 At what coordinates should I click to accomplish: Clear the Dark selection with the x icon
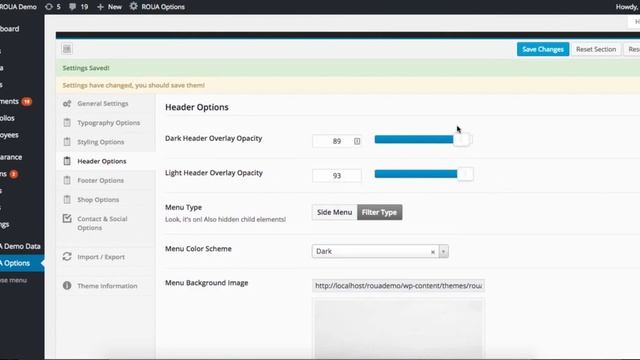coord(433,252)
